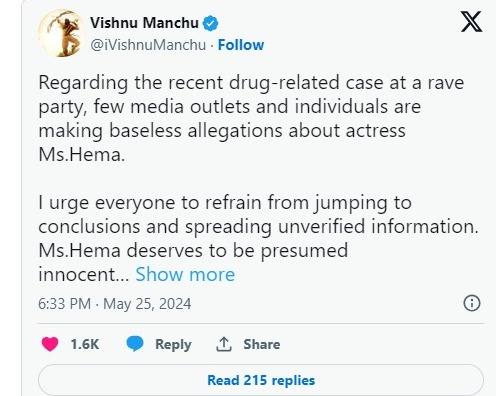This screenshot has height=396, width=496.
Task: Open Read 215 replies button
Action: pyautogui.click(x=261, y=380)
